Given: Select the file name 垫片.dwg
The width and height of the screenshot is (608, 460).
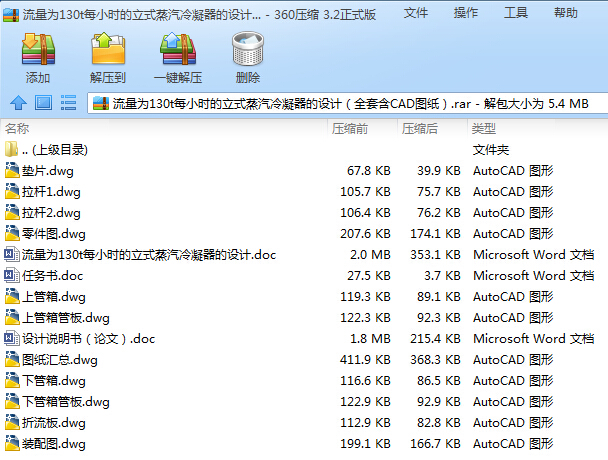Looking at the screenshot, I should [48, 171].
